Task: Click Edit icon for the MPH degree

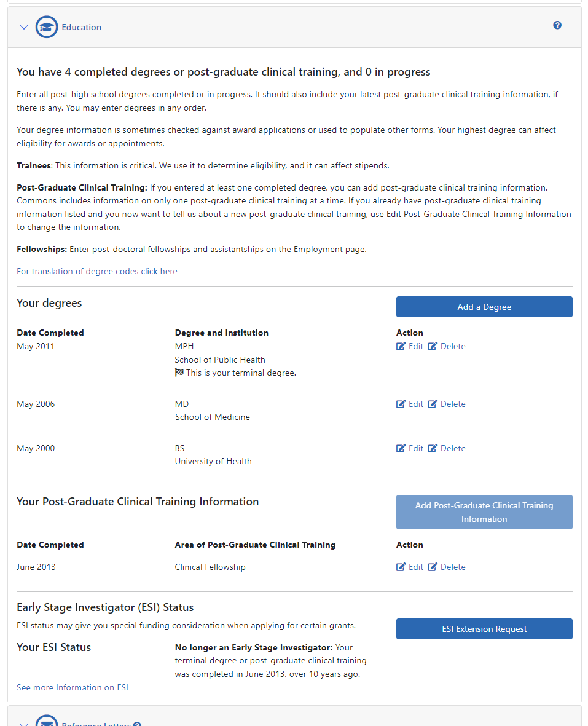Action: pos(401,347)
